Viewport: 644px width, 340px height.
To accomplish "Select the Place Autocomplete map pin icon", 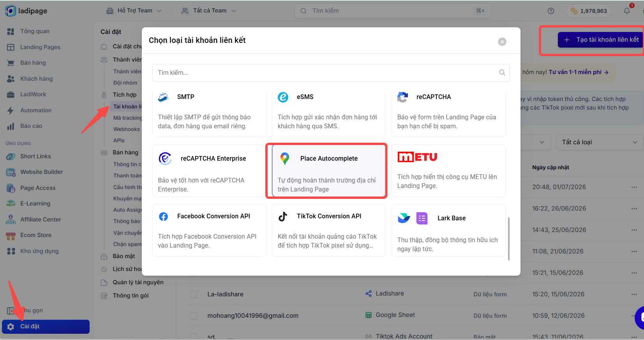I will tap(285, 158).
